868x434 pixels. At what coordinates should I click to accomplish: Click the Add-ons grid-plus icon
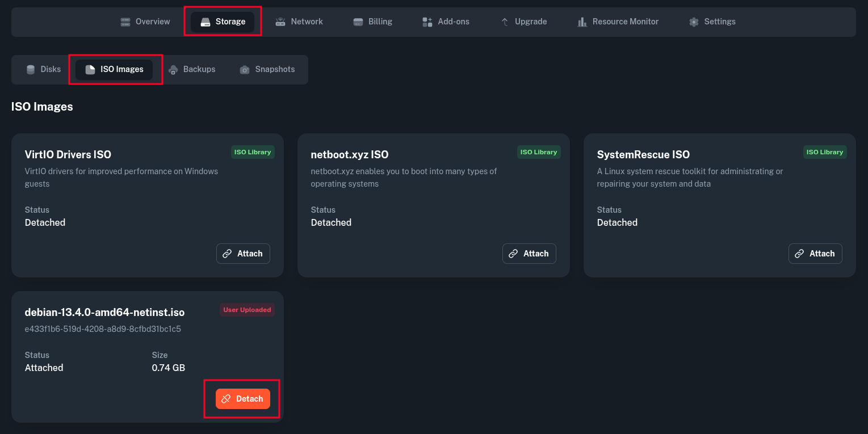click(427, 22)
